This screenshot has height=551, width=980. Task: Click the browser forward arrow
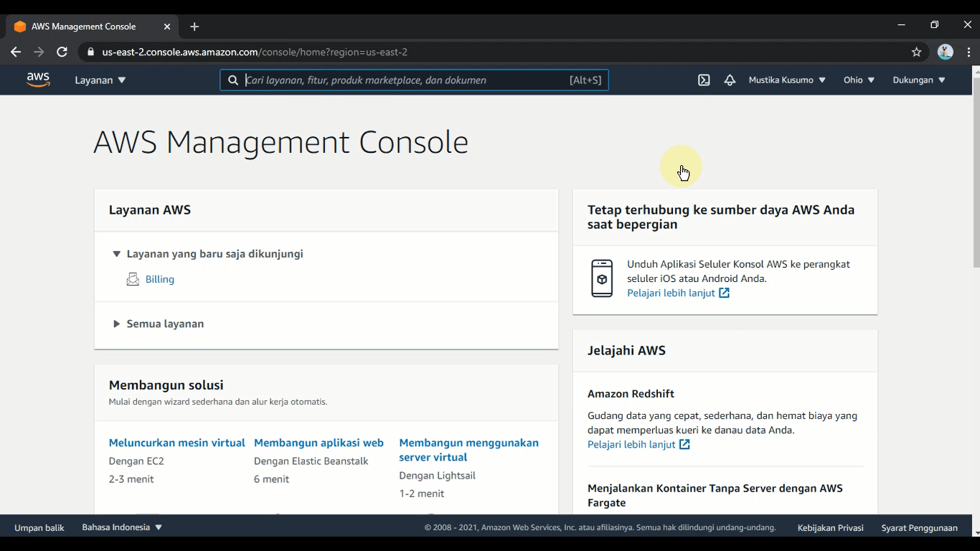pos(39,52)
